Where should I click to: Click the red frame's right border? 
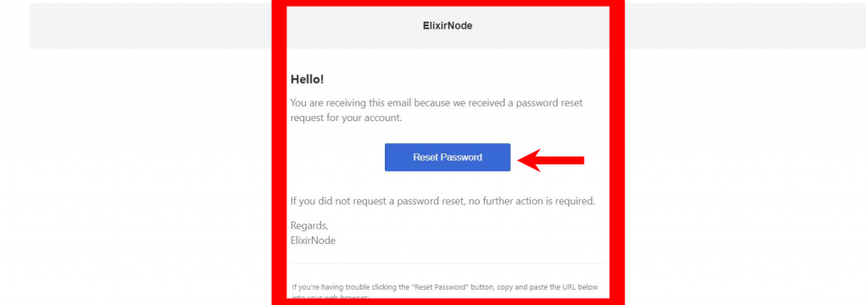click(617, 152)
